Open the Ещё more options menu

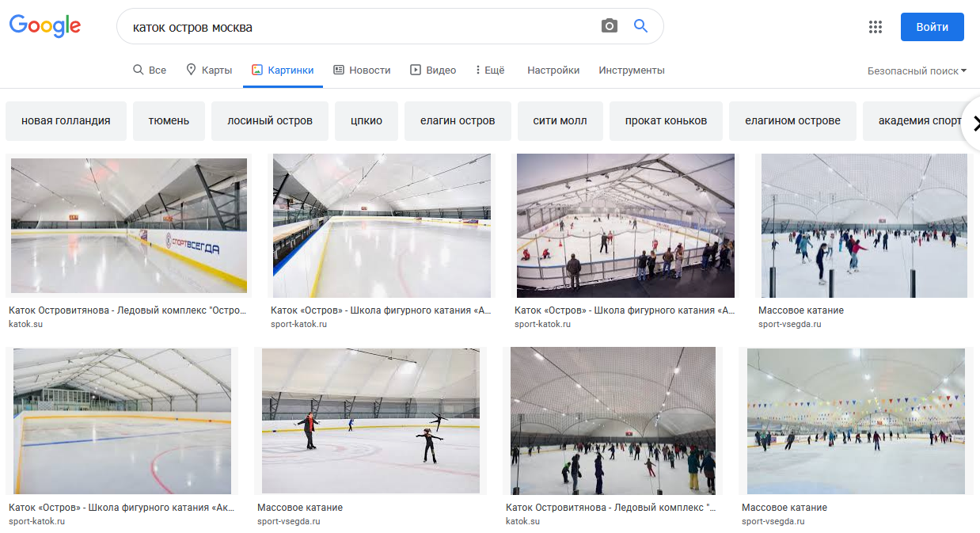point(490,70)
